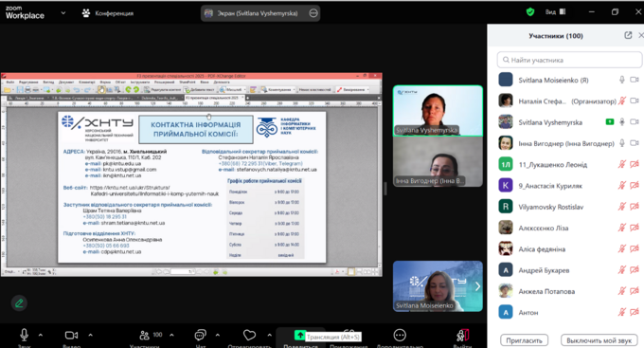Open Zoom Workplace dropdown chevron
The width and height of the screenshot is (644, 348).
[63, 12]
